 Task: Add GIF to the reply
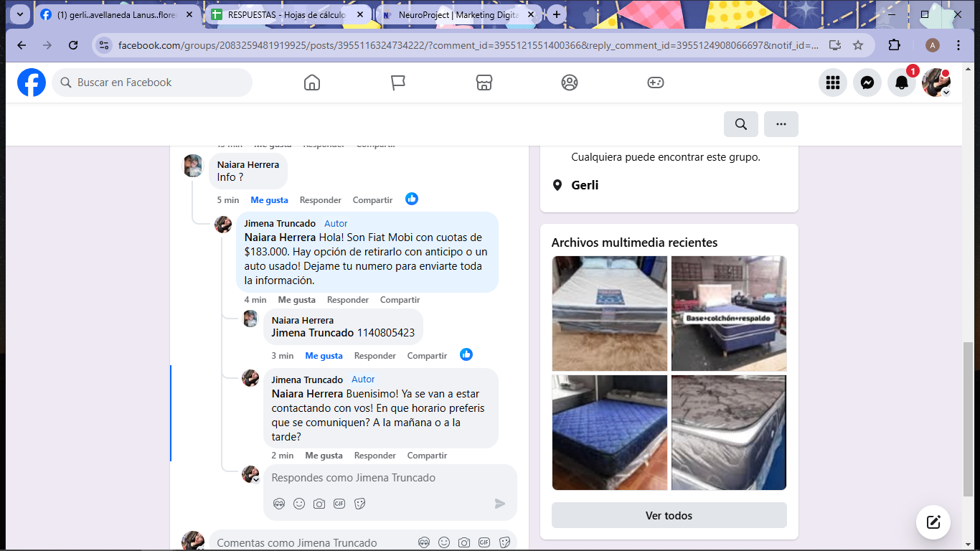pyautogui.click(x=339, y=504)
